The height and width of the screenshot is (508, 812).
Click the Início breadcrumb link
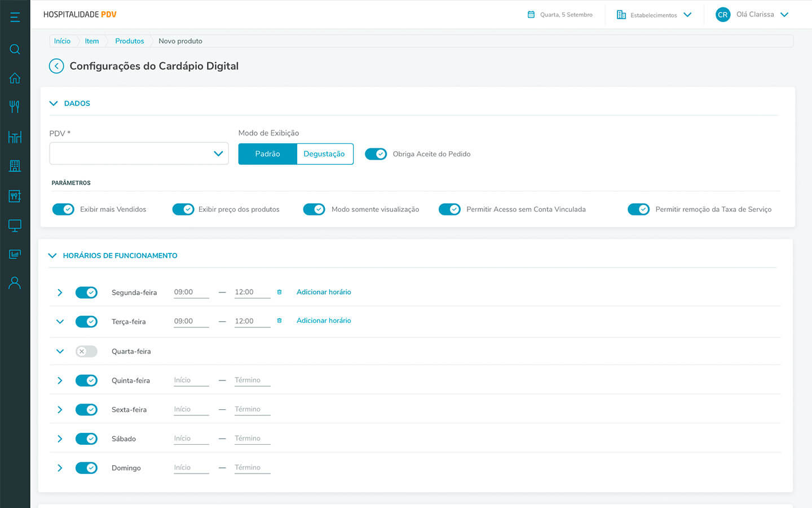(x=62, y=41)
